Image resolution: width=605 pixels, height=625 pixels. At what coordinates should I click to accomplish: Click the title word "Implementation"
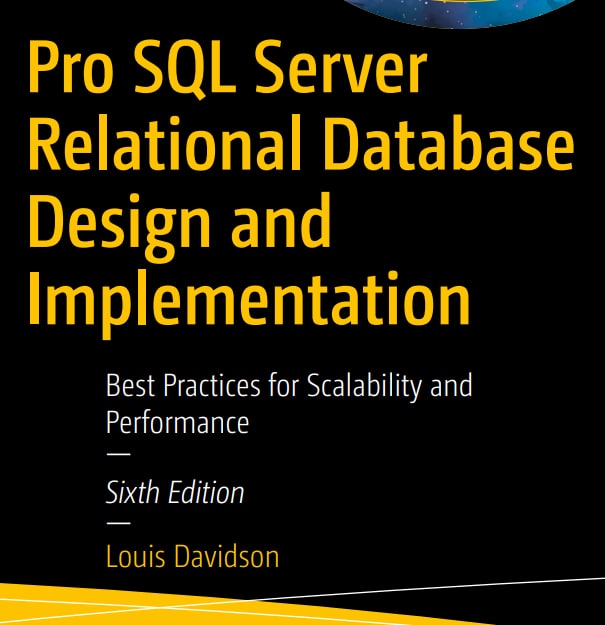tap(249, 303)
